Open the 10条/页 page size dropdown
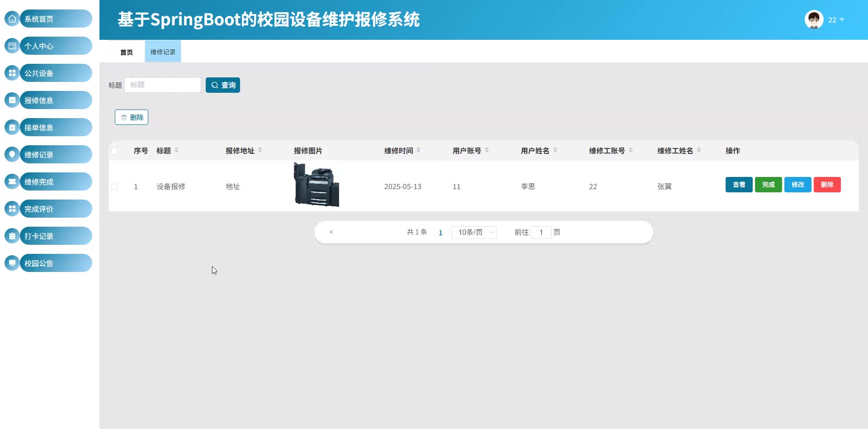868x429 pixels. [x=474, y=232]
